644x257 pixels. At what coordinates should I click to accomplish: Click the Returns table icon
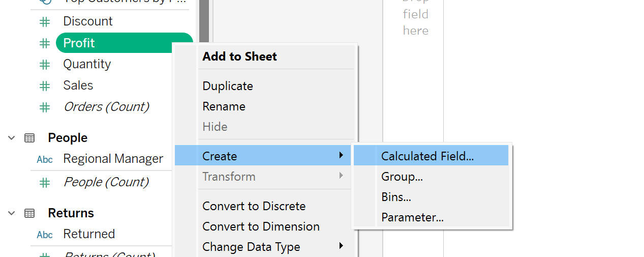coord(29,213)
